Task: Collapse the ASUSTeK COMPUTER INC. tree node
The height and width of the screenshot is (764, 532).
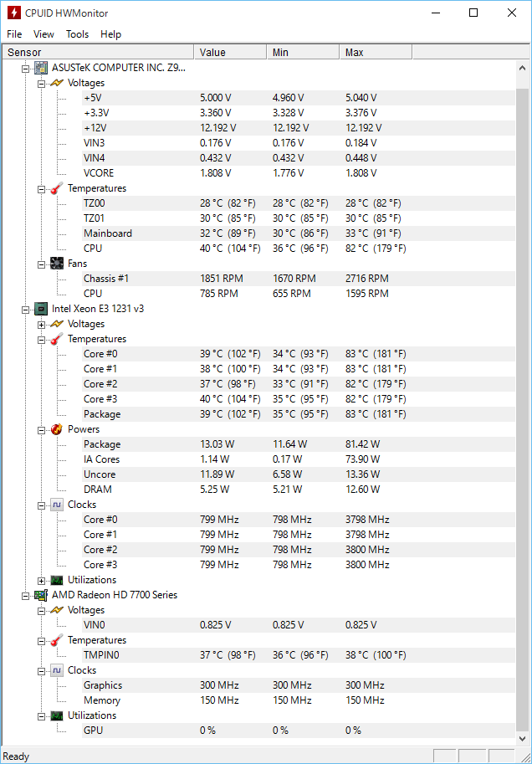Action: (26, 69)
